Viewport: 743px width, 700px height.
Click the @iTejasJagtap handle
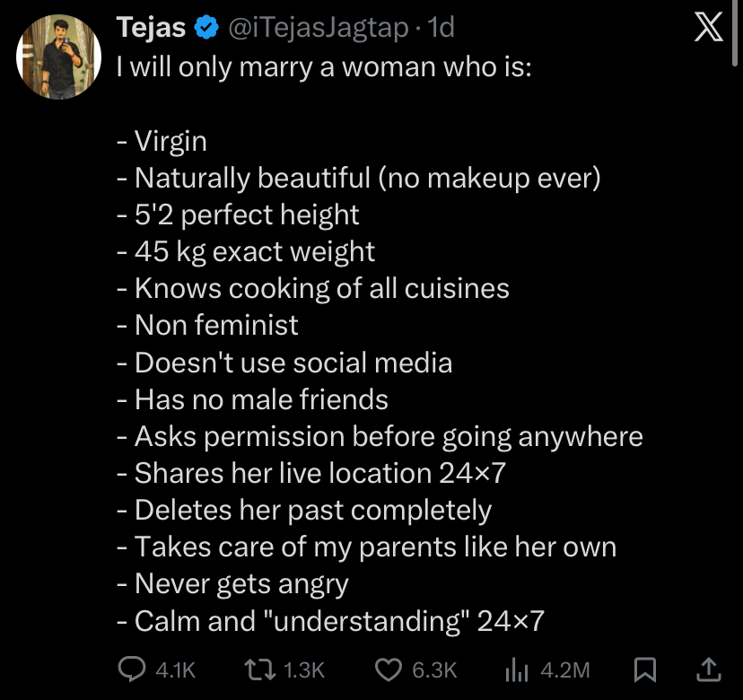pos(319,29)
